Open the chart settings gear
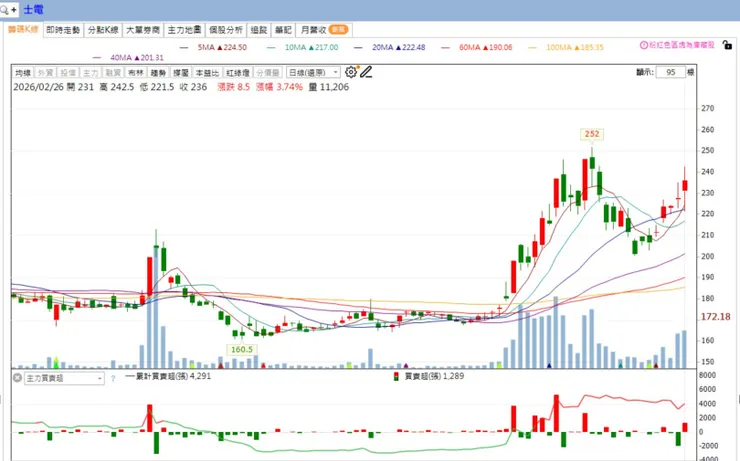Screen dimensions: 740x461 pos(351,72)
